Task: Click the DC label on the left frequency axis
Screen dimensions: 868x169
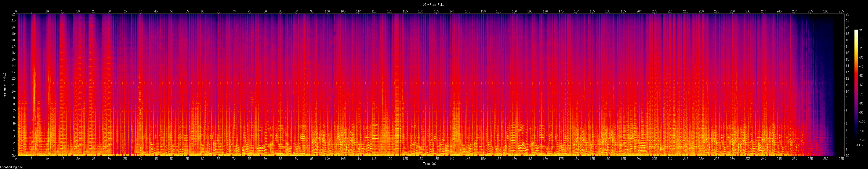Action: [13, 156]
